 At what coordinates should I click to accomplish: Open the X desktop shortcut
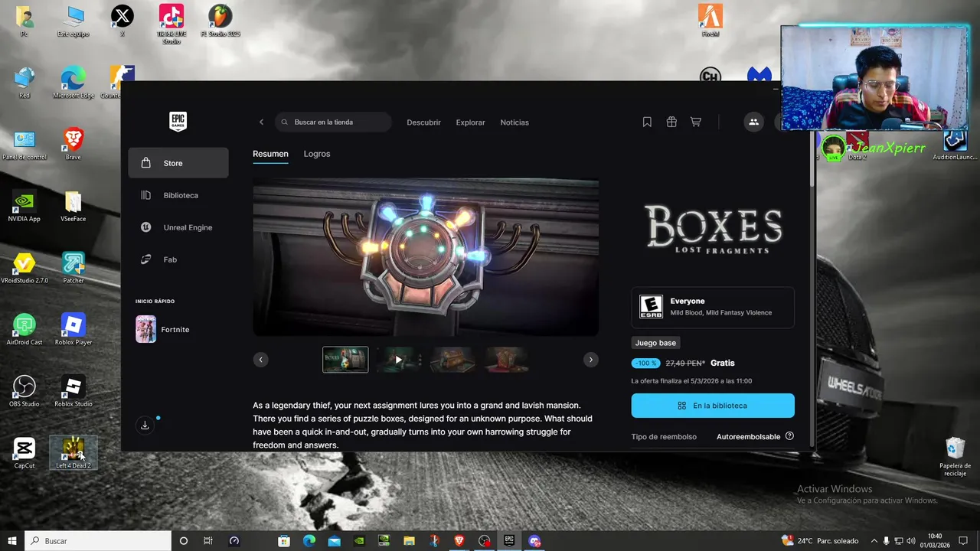(x=122, y=21)
